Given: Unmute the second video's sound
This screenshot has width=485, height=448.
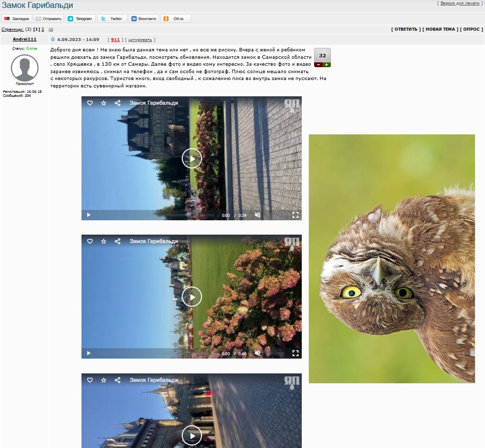Looking at the screenshot, I should (257, 353).
